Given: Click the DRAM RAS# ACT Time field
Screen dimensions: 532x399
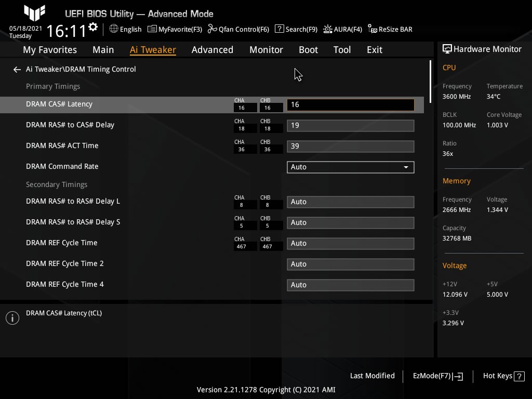Looking at the screenshot, I should (350, 146).
